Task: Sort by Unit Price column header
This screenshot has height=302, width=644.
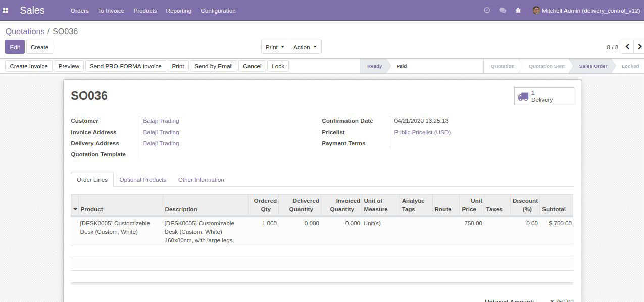Action: click(473, 205)
